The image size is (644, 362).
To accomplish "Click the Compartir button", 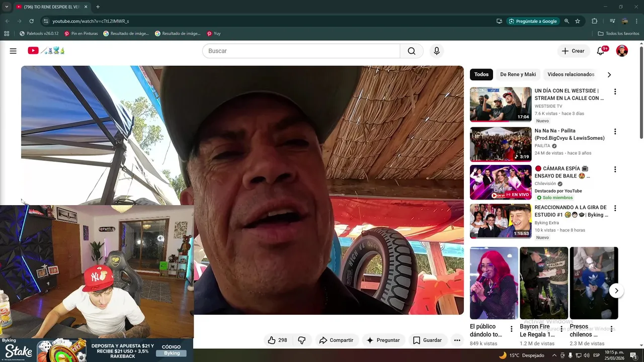I will (x=336, y=340).
